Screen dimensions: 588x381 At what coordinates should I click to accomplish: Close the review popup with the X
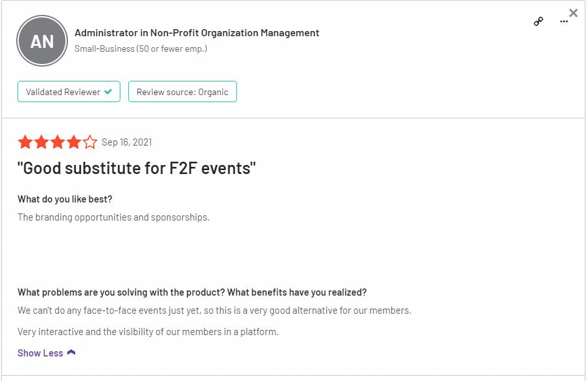point(573,13)
